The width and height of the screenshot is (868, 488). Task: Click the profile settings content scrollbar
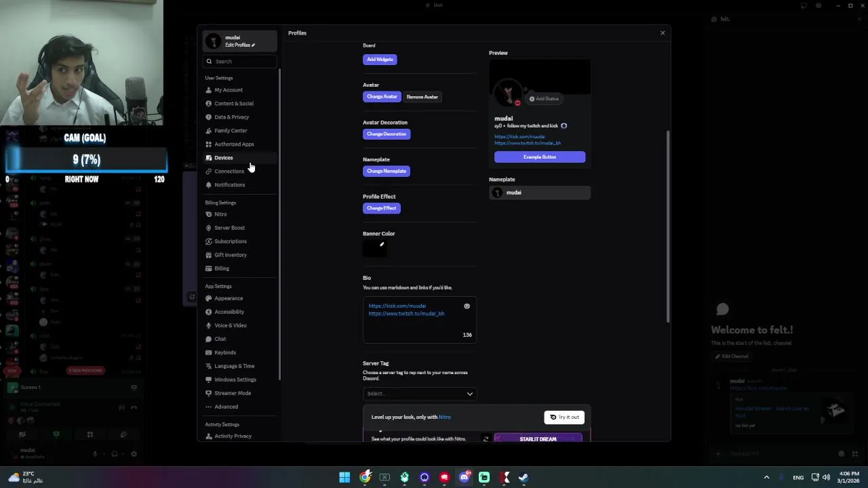click(668, 227)
